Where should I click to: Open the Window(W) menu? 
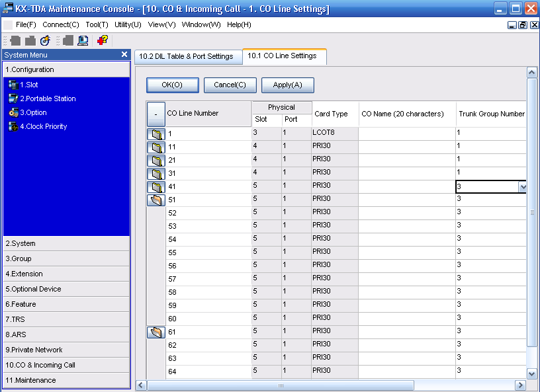coord(201,24)
